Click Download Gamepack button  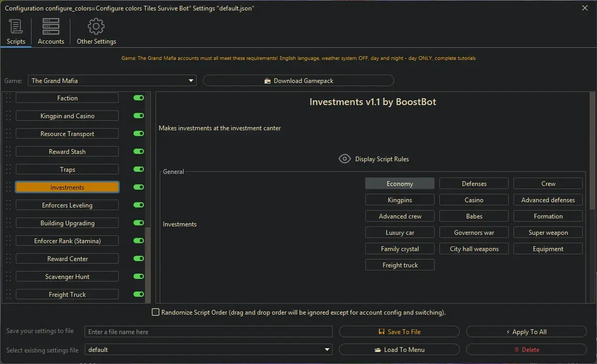[x=298, y=81]
